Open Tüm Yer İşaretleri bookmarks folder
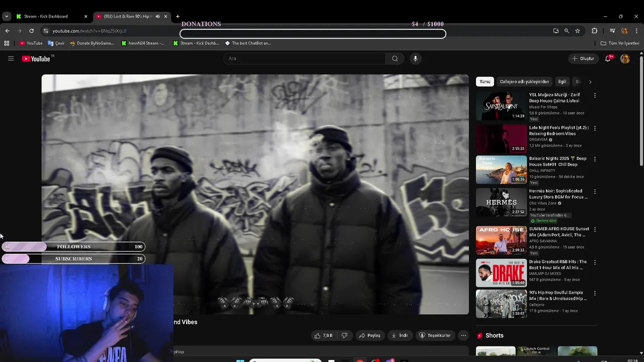This screenshot has width=644, height=362. [x=620, y=43]
